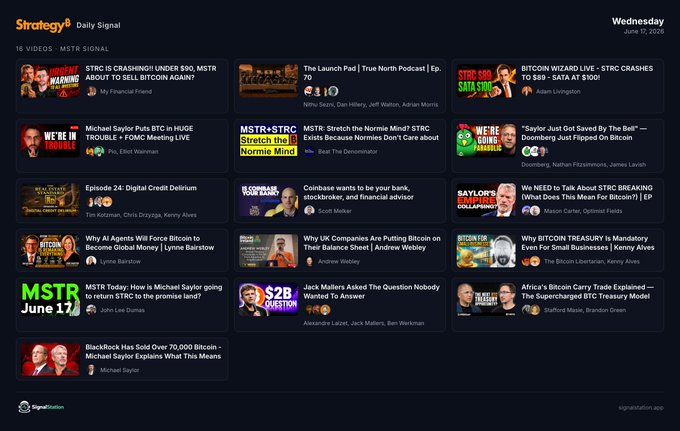The image size is (680, 431).
Task: Open 'WE'RE IN TROUBLE' video thumbnail
Action: 50,141
